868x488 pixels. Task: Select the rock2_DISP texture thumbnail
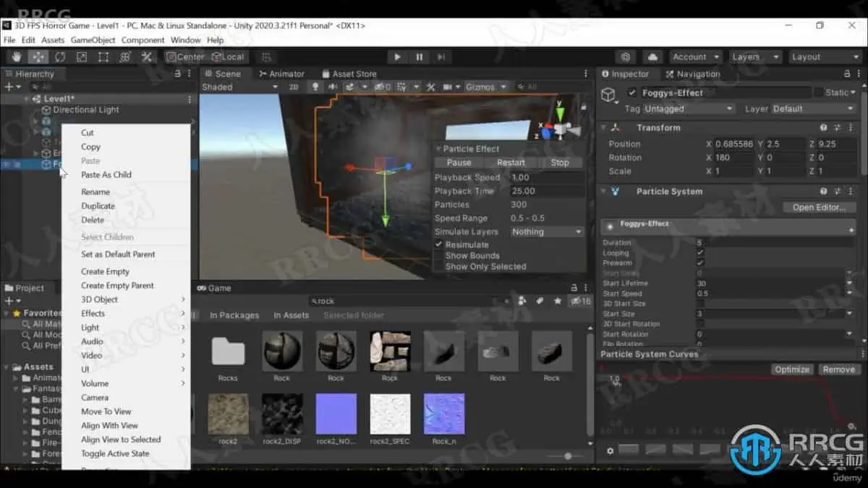click(x=282, y=414)
